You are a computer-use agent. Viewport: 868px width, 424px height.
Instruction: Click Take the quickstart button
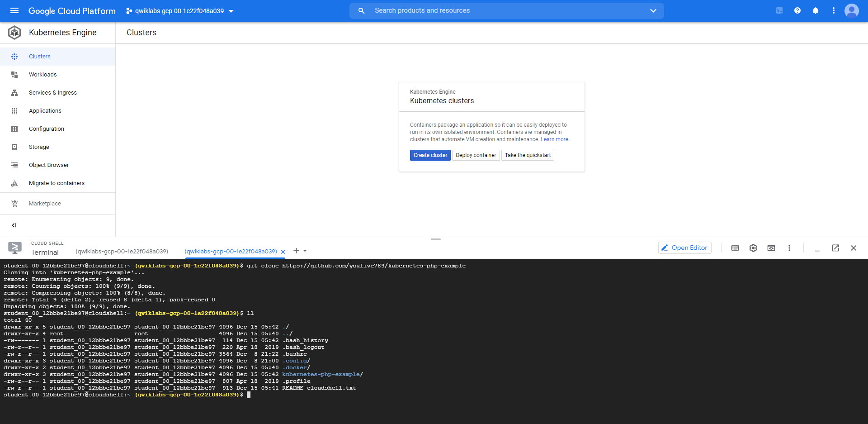(x=528, y=155)
